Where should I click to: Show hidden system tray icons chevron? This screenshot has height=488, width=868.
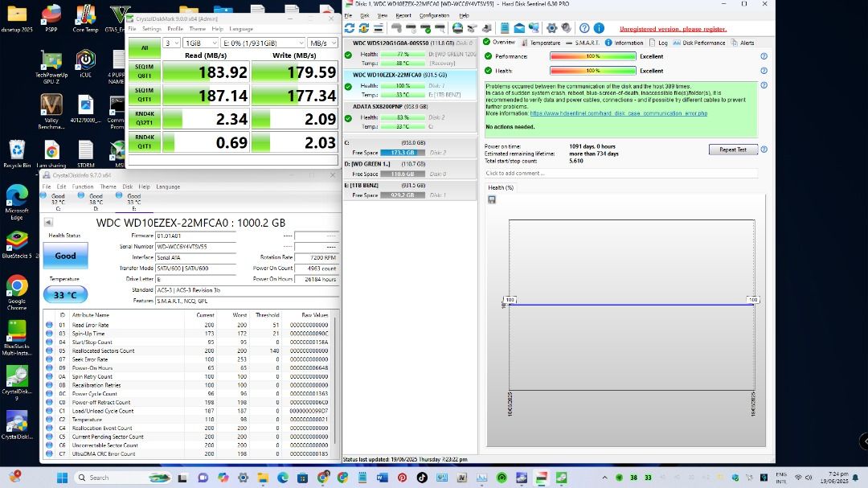tap(604, 478)
